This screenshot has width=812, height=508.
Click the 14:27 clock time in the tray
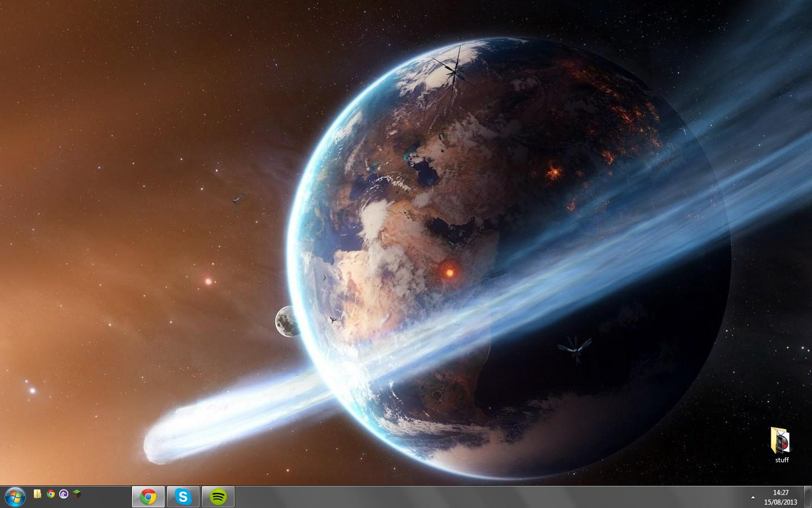(780, 493)
